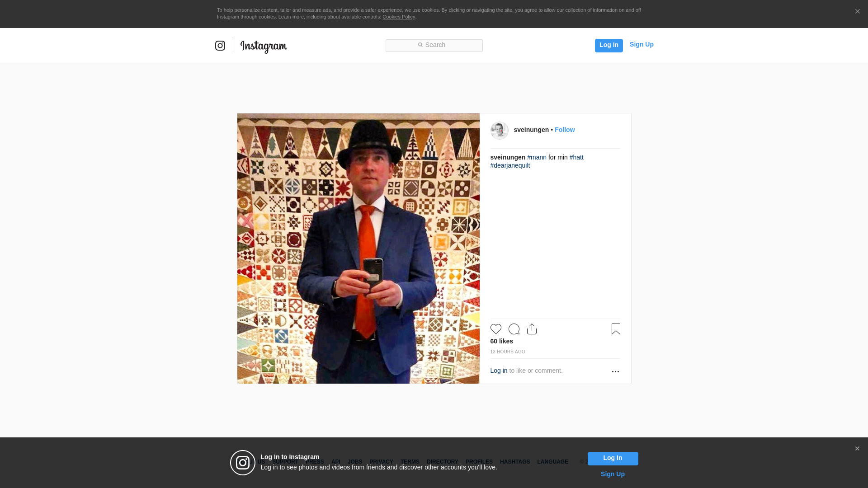
Task: Open the HASHTAGS footer link
Action: 515,462
